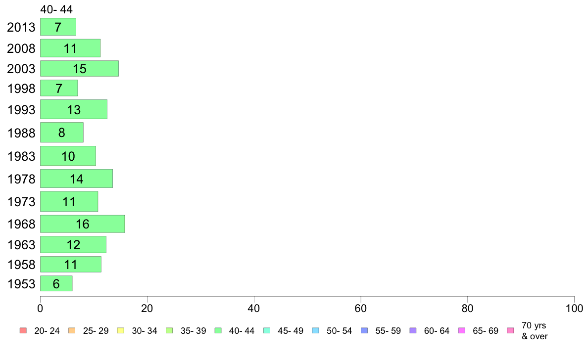Click the 1993 bar showing 13
588x364 pixels.
coord(74,109)
